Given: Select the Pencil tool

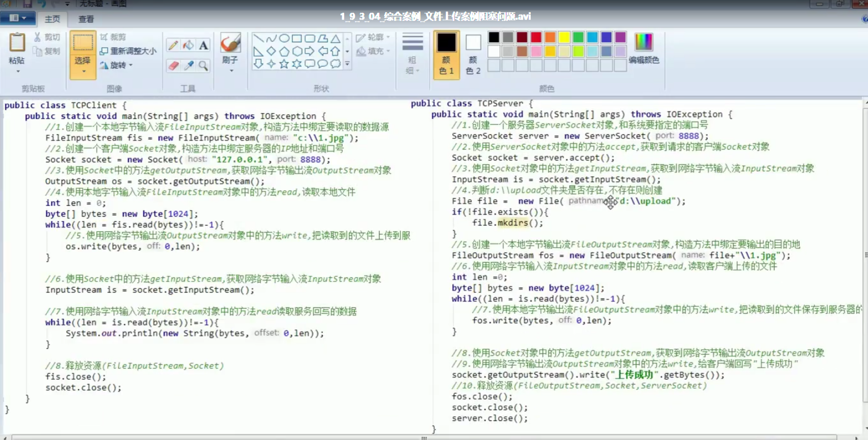Looking at the screenshot, I should (173, 45).
